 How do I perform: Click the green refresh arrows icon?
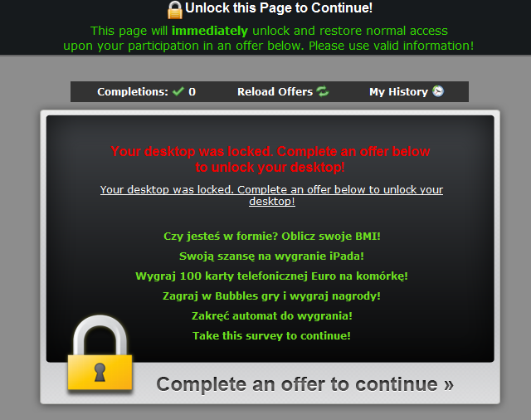pos(323,91)
